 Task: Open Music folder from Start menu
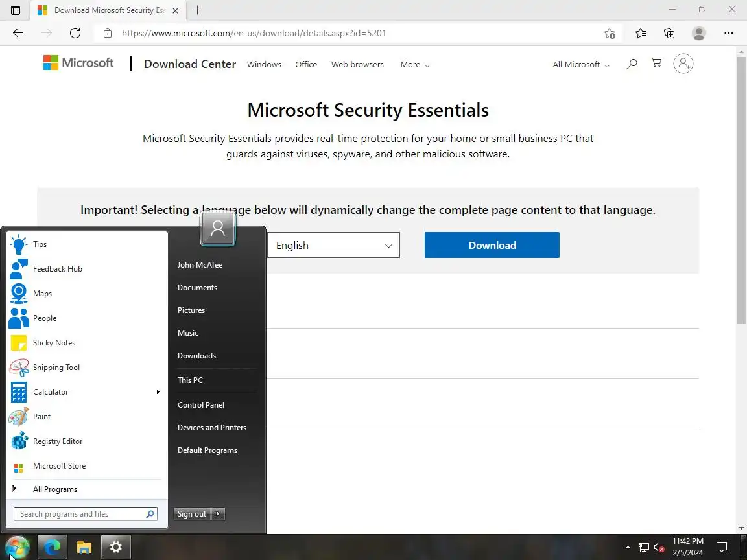tap(187, 333)
